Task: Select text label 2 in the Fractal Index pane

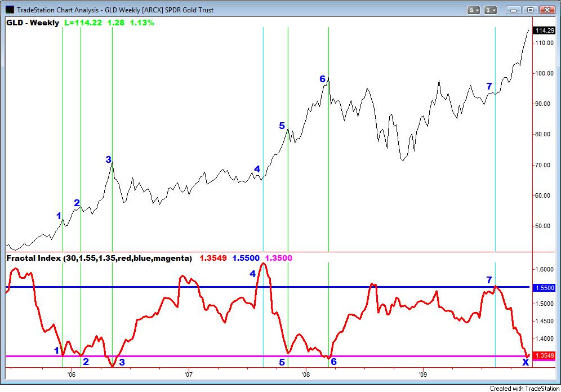Action: coord(86,362)
